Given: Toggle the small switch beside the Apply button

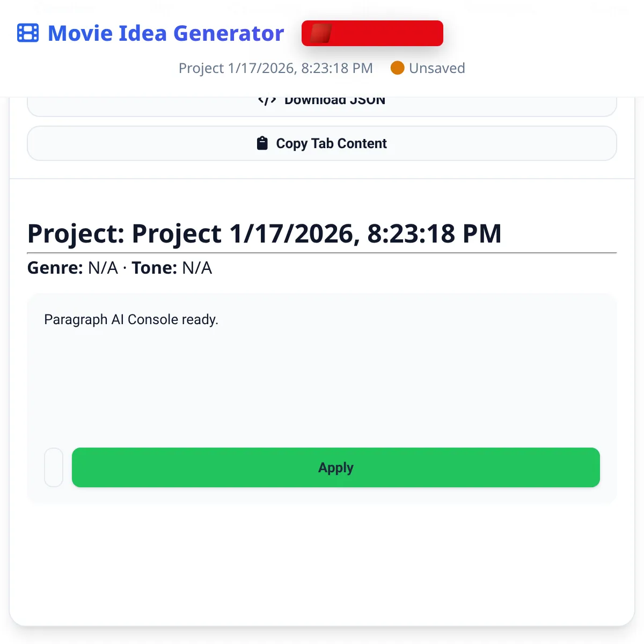Looking at the screenshot, I should [x=54, y=467].
